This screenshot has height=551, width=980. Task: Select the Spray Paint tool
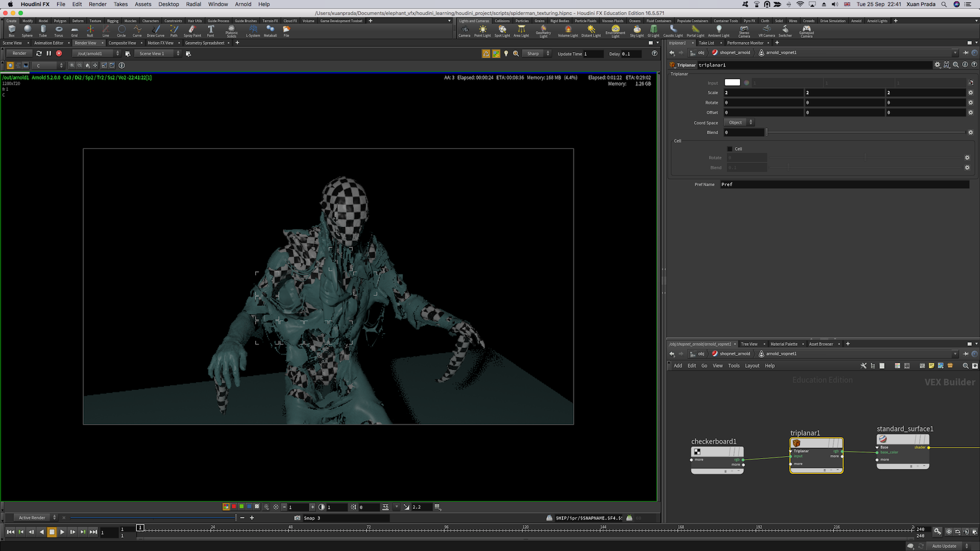(x=192, y=31)
